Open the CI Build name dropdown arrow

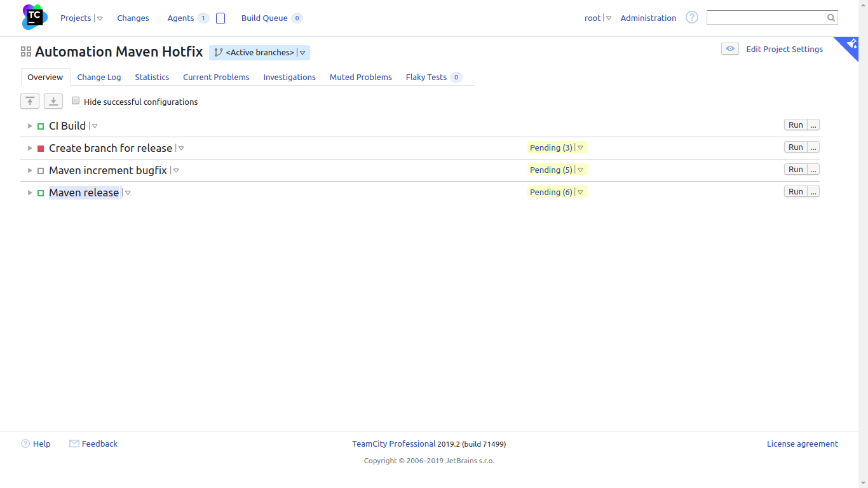[x=95, y=126]
